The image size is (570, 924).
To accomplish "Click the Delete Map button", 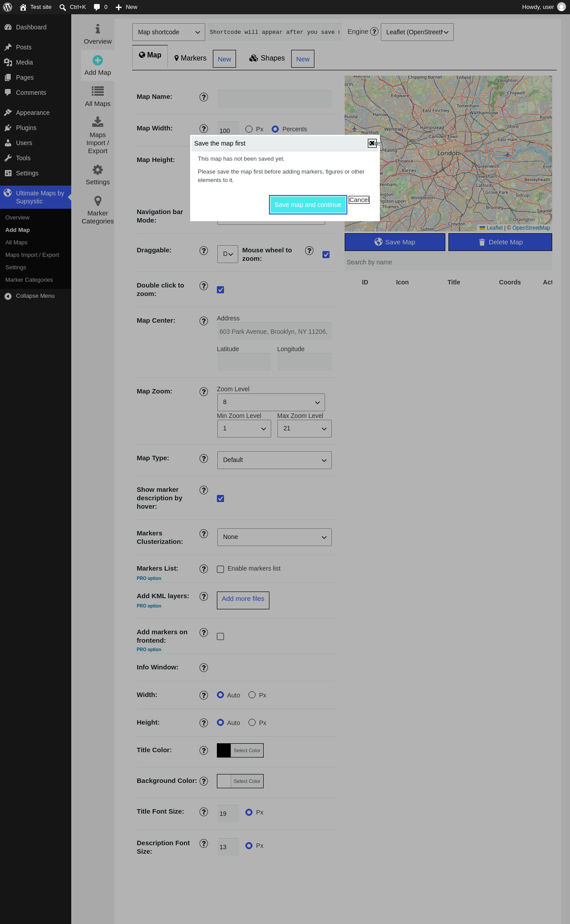I will tap(500, 242).
